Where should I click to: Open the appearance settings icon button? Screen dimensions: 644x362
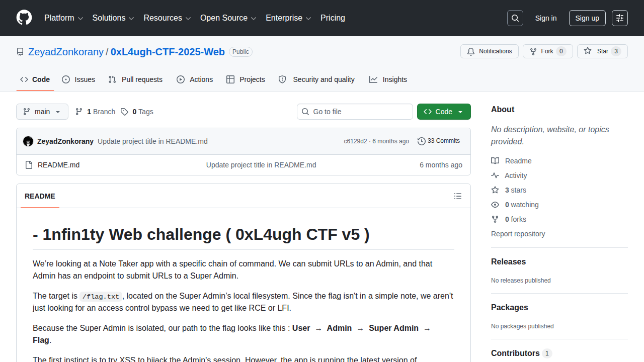pyautogui.click(x=620, y=18)
